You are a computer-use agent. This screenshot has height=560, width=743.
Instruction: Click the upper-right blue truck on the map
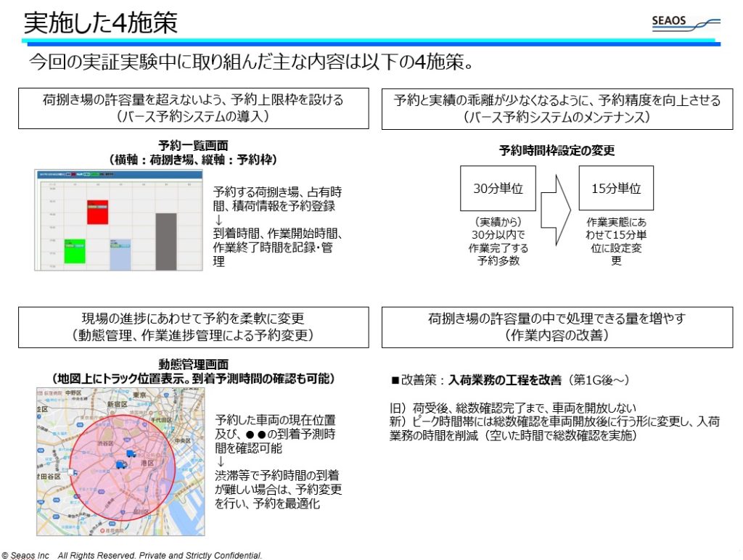pos(131,454)
